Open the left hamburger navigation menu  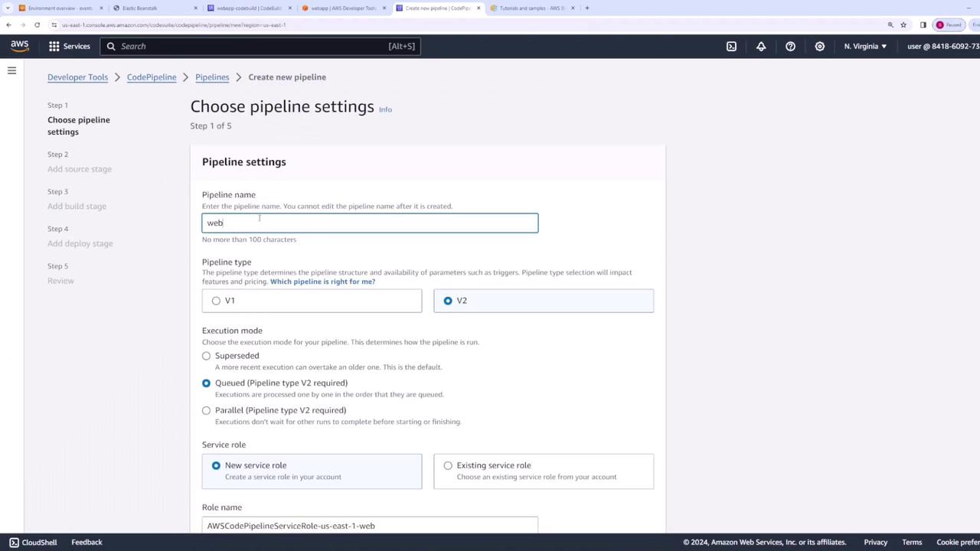click(x=11, y=70)
